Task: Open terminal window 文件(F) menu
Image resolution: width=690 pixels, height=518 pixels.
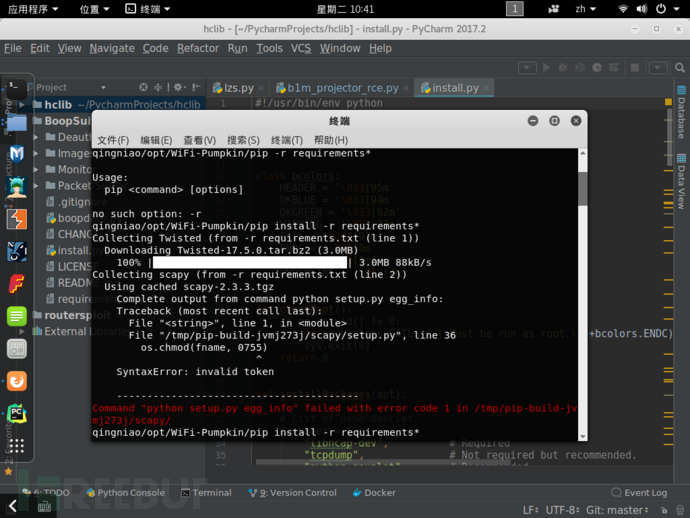Action: [x=113, y=140]
